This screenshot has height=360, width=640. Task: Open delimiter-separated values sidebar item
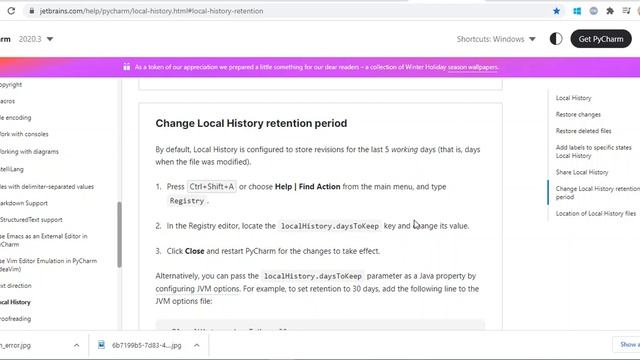(47, 187)
